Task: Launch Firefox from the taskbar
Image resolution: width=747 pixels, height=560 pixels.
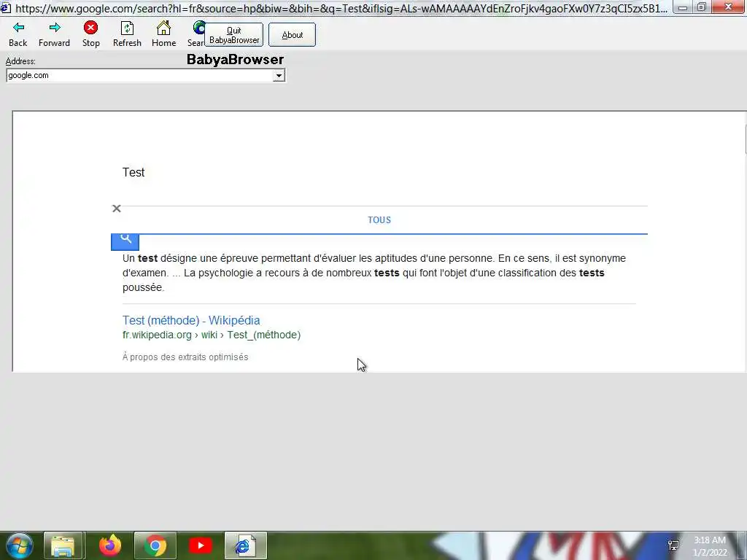Action: pos(110,545)
